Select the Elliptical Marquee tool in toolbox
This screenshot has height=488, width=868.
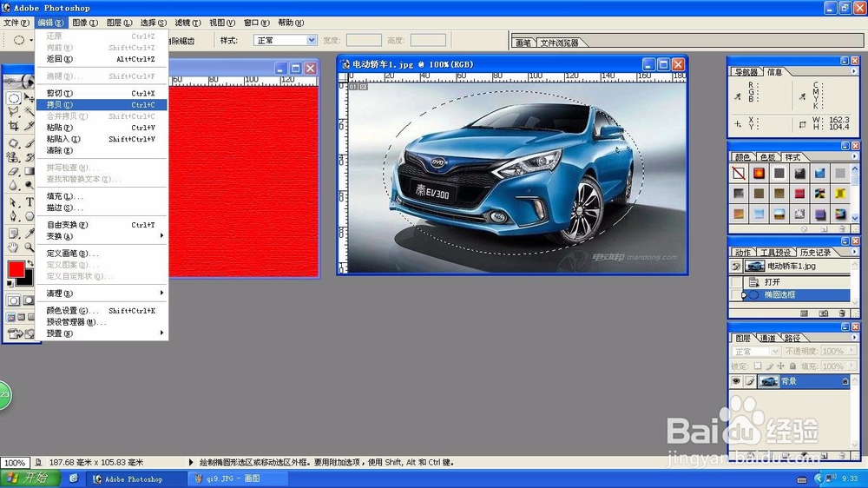(14, 98)
